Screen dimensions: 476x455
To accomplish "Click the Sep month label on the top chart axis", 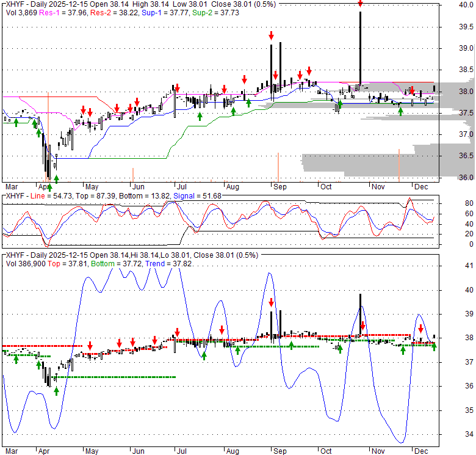I will click(x=279, y=186).
